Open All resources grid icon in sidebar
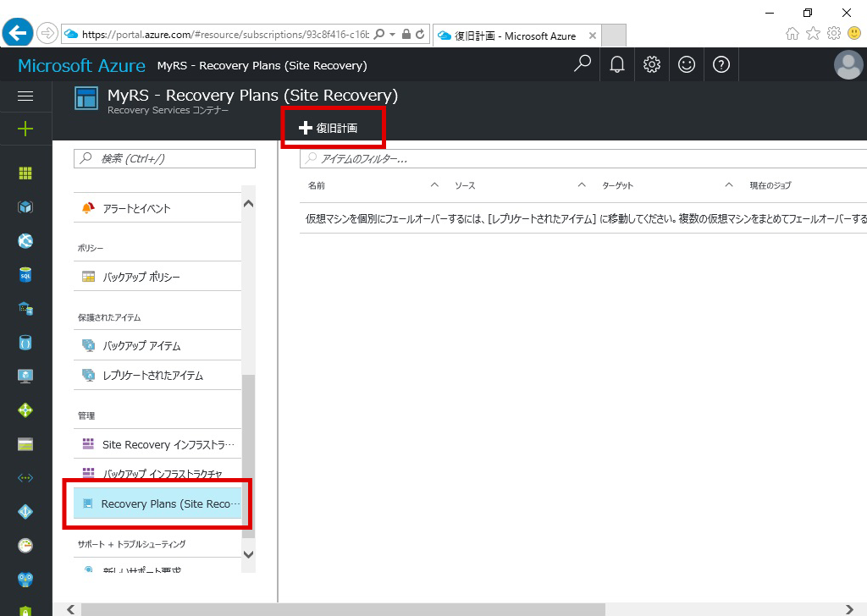The height and width of the screenshot is (616, 867). tap(25, 173)
